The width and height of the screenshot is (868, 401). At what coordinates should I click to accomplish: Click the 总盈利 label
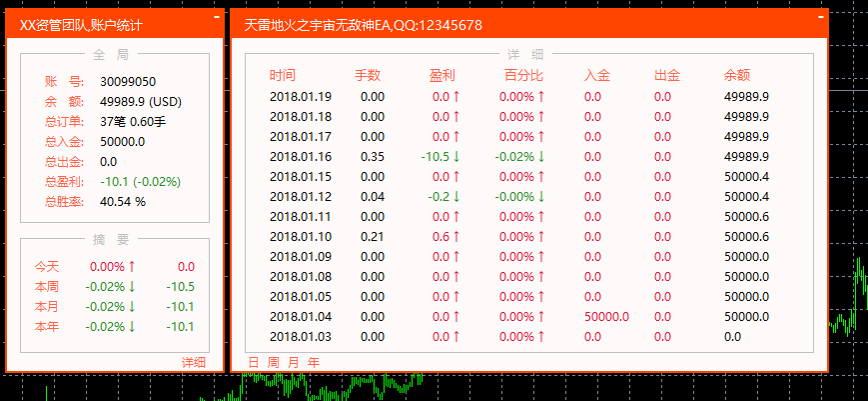tap(64, 182)
